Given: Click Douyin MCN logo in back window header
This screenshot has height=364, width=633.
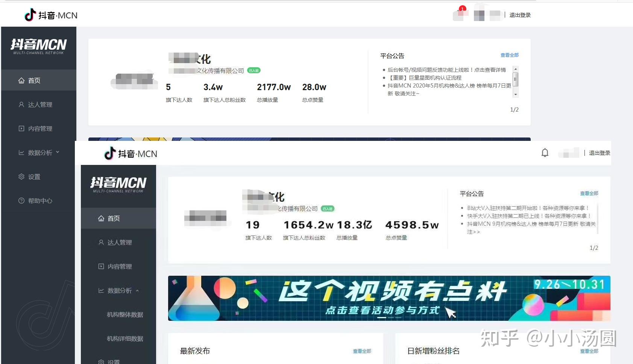Looking at the screenshot, I should point(51,15).
